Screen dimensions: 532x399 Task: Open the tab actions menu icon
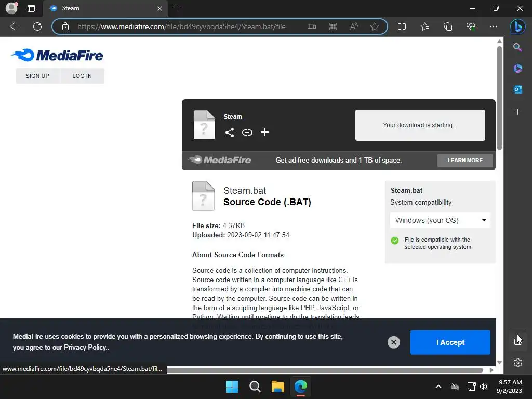pyautogui.click(x=31, y=8)
